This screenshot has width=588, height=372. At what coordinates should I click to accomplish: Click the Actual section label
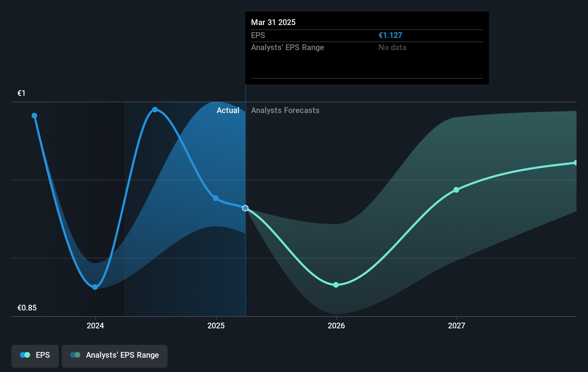point(228,110)
